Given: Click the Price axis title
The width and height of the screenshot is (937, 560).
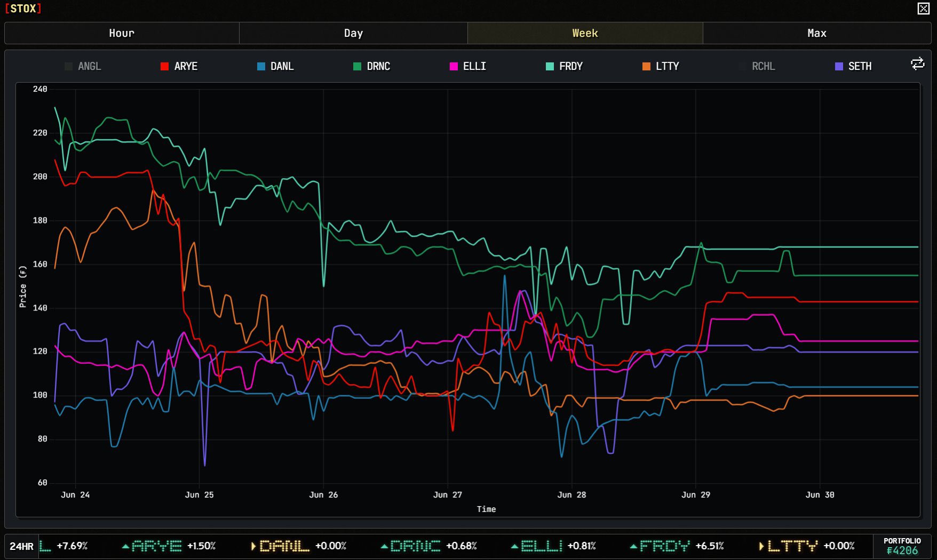Looking at the screenshot, I should (22, 286).
